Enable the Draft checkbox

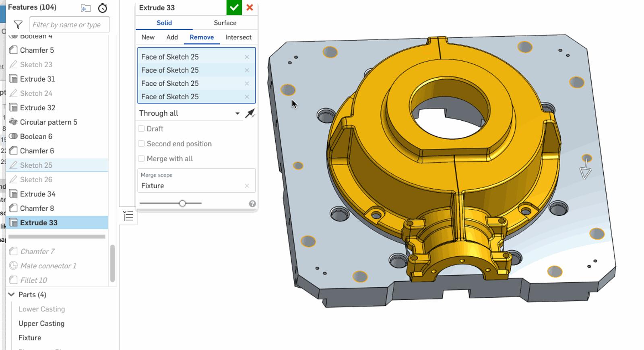[x=141, y=129]
